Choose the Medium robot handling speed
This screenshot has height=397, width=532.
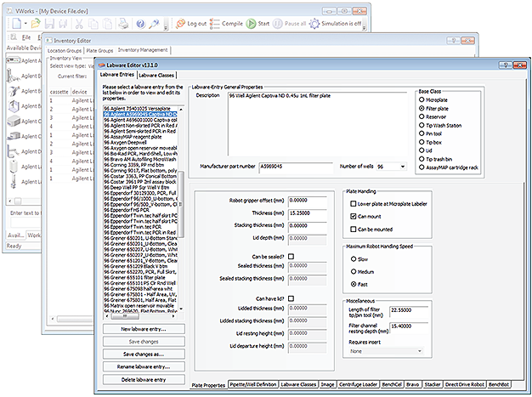pyautogui.click(x=354, y=271)
